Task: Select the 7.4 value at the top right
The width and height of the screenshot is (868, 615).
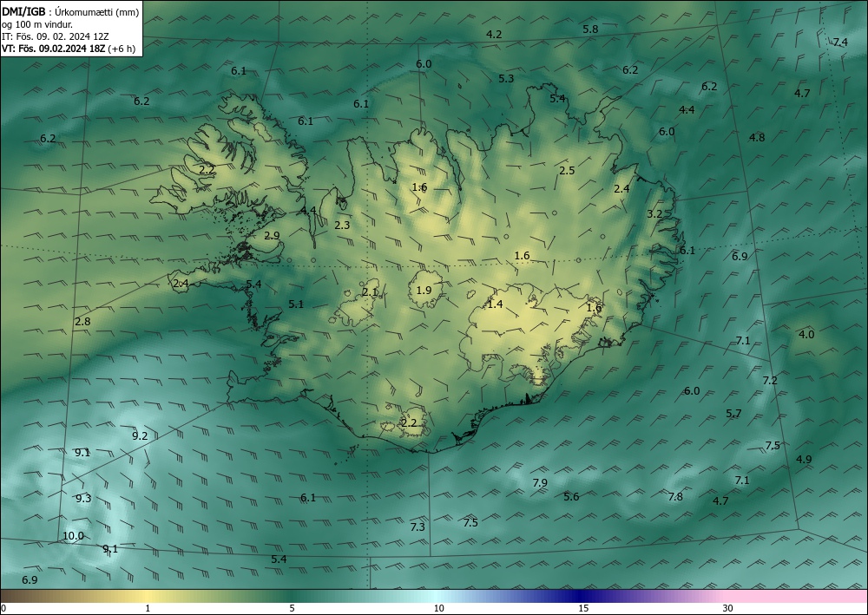Action: point(840,43)
